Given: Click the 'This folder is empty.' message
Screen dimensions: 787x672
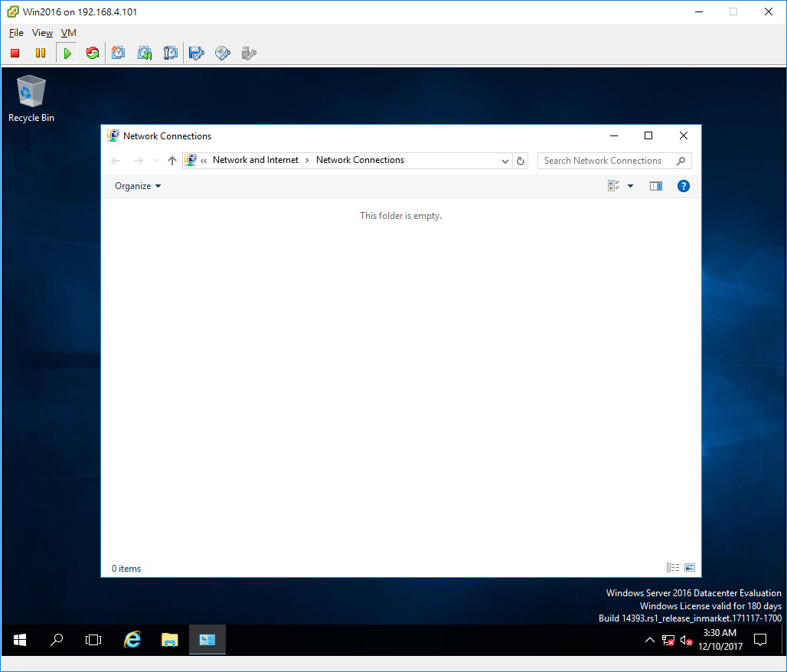Looking at the screenshot, I should tap(400, 216).
